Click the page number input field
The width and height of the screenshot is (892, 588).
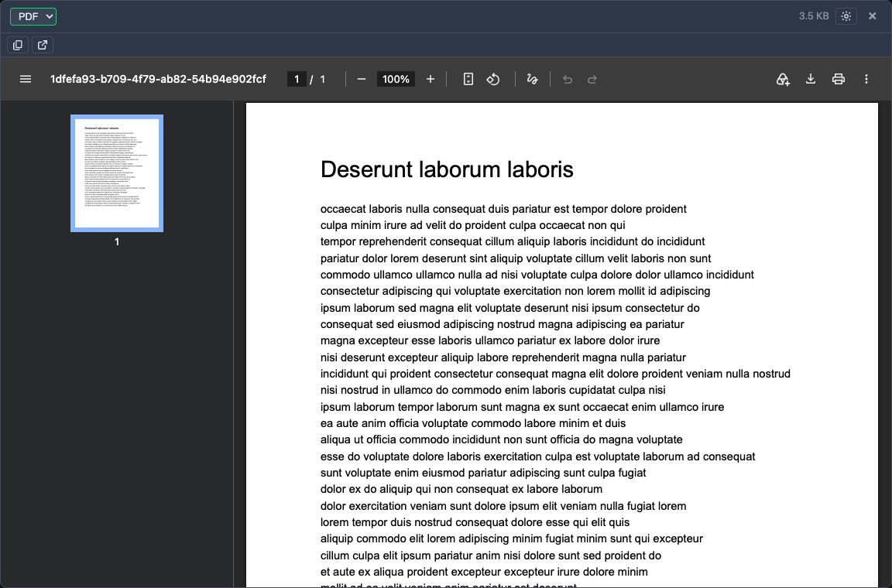[297, 79]
